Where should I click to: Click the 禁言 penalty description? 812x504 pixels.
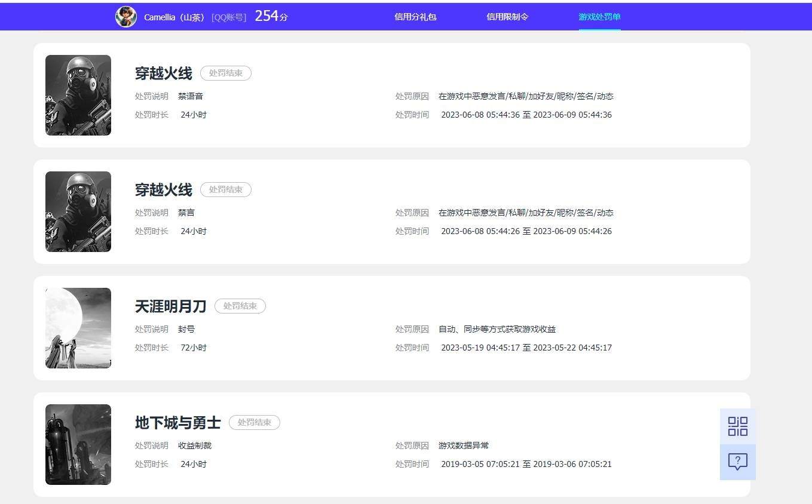click(186, 213)
